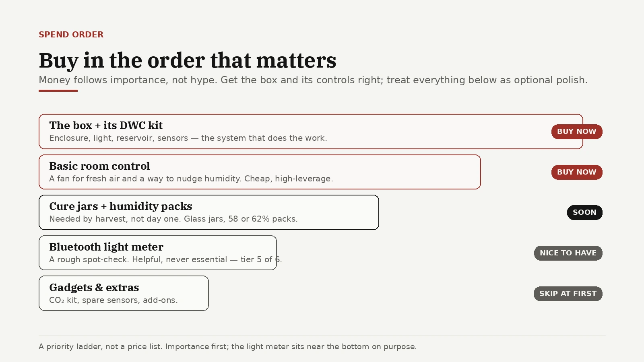This screenshot has width=644, height=362.
Task: Select the Basic room control card
Action: tap(260, 172)
